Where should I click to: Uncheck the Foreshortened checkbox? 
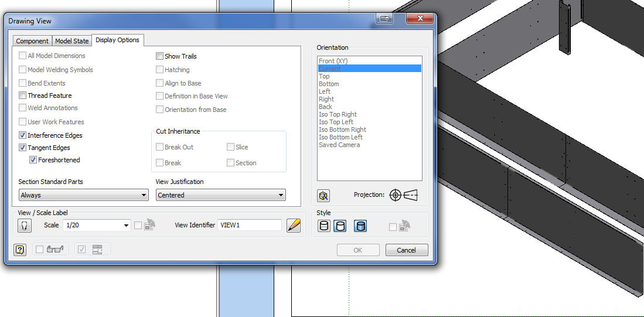[x=33, y=160]
